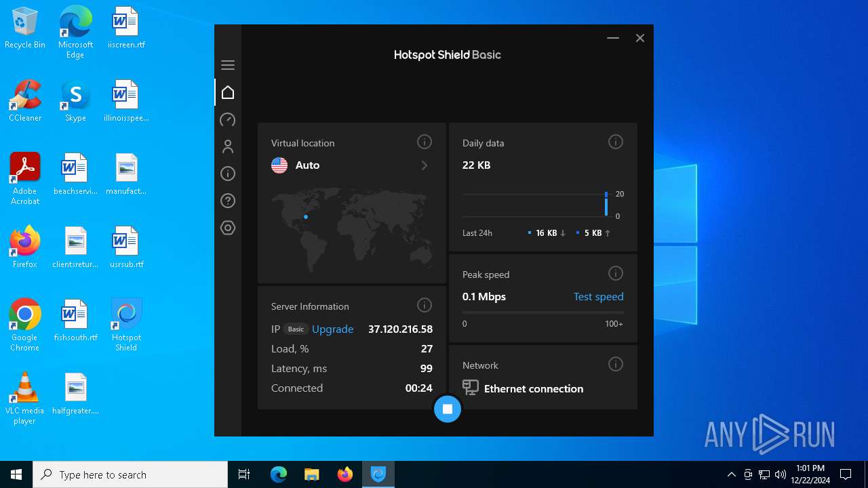Click the Latency value 99
Viewport: 868px width, 488px height.
tap(427, 368)
